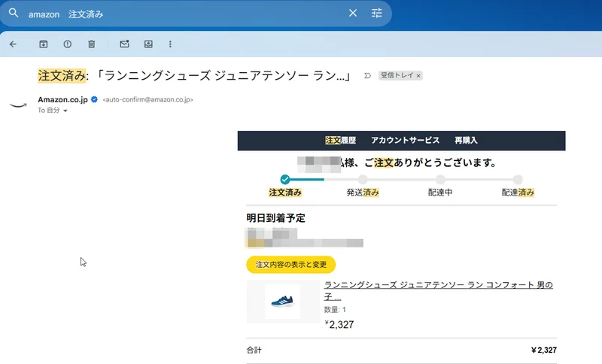This screenshot has height=364, width=602.
Task: Open the running shoe product image
Action: tap(283, 301)
